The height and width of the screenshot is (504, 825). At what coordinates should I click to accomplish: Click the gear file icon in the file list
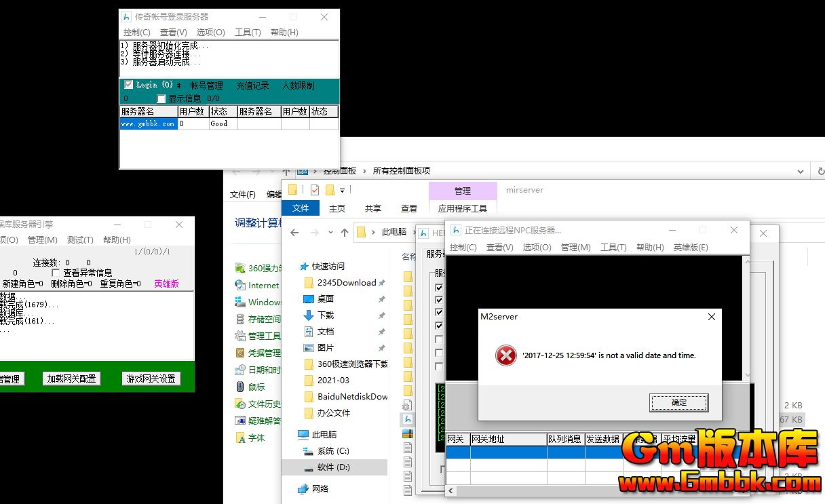407,404
